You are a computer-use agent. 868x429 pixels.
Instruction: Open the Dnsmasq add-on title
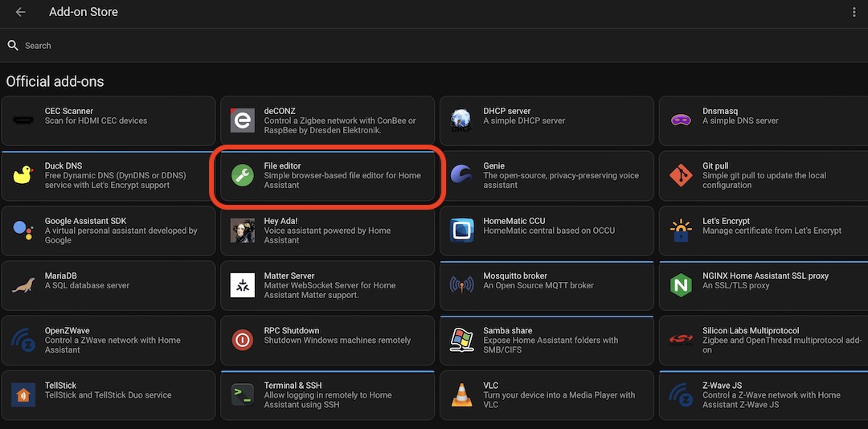[719, 111]
